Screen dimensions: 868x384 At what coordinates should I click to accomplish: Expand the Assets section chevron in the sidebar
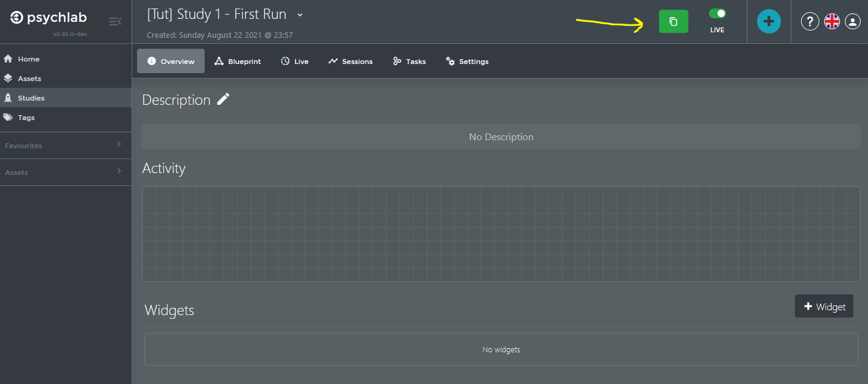coord(119,171)
